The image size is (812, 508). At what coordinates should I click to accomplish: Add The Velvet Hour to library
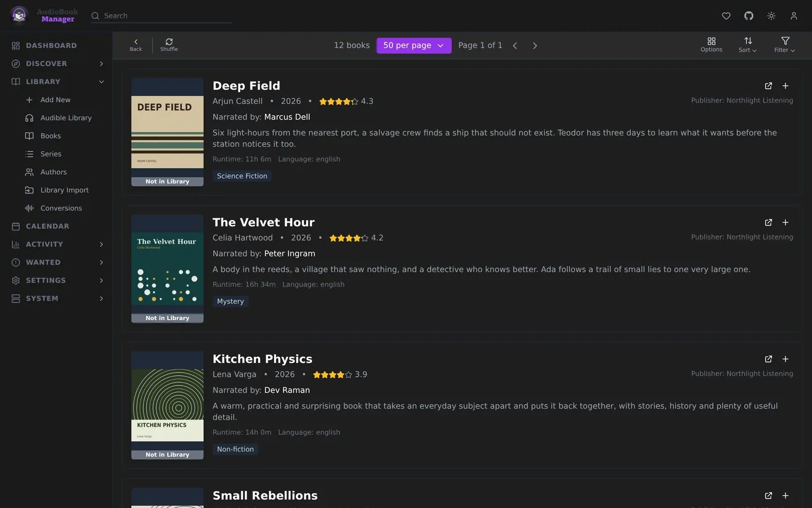click(785, 222)
